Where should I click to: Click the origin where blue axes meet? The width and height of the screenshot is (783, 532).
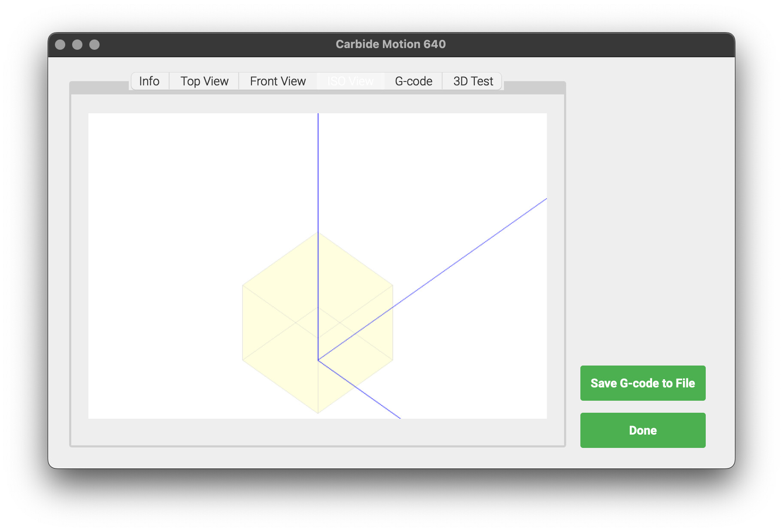tap(318, 360)
